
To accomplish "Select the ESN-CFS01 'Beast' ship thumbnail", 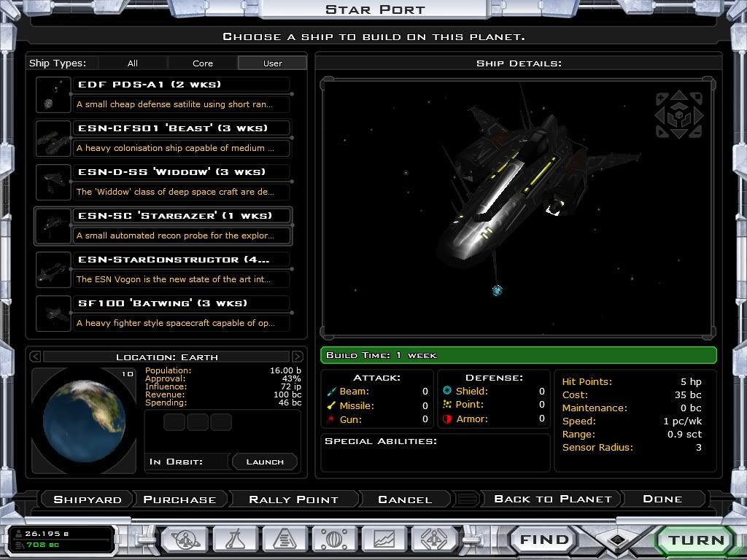I will pos(53,139).
